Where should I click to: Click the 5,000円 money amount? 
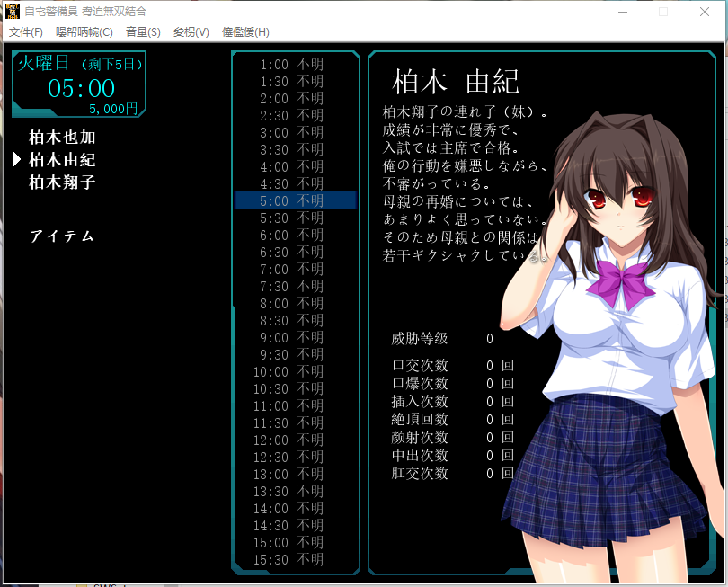coord(113,109)
